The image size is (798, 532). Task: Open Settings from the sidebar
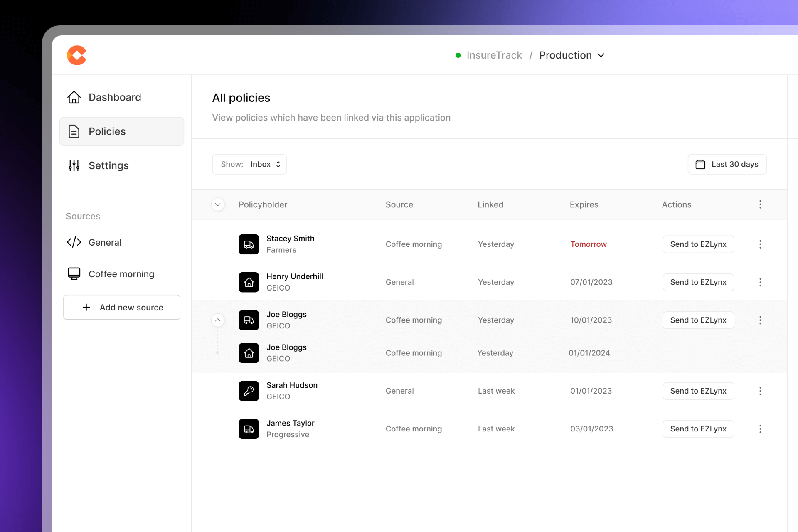pyautogui.click(x=121, y=165)
